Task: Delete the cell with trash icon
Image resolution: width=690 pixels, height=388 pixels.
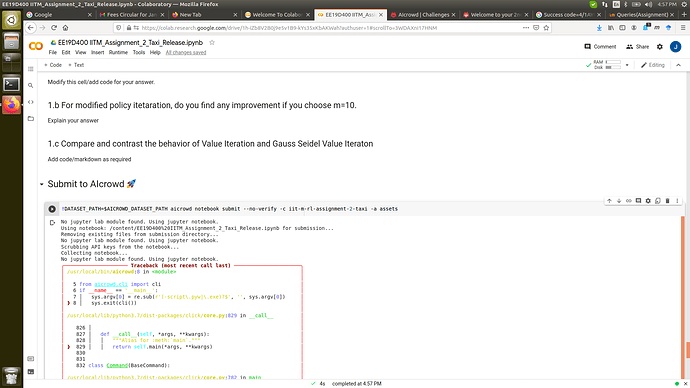Action: (x=668, y=201)
